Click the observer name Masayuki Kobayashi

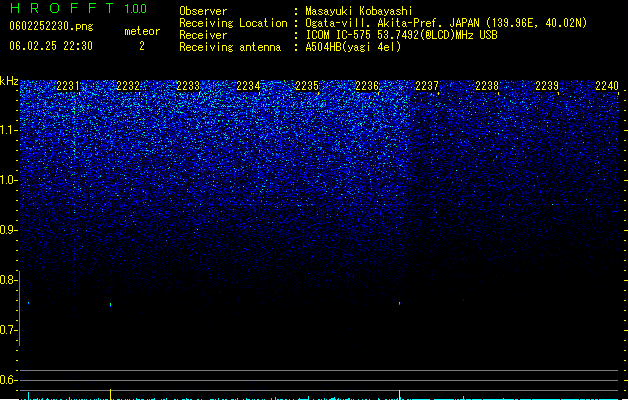coord(359,11)
